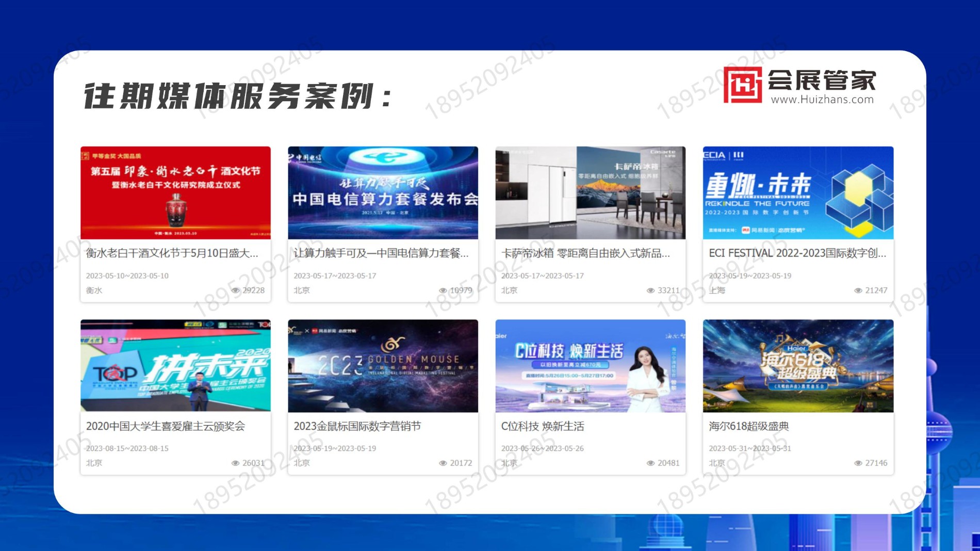
Task: Click the ECI FESTIVAL 2022-2023国际数字创... title
Action: (x=797, y=253)
